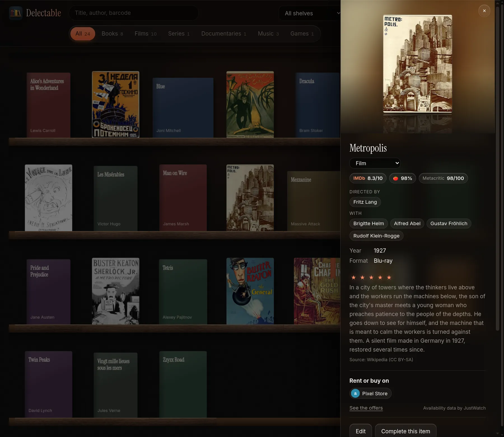Switch to the Films filter tab

(x=145, y=34)
